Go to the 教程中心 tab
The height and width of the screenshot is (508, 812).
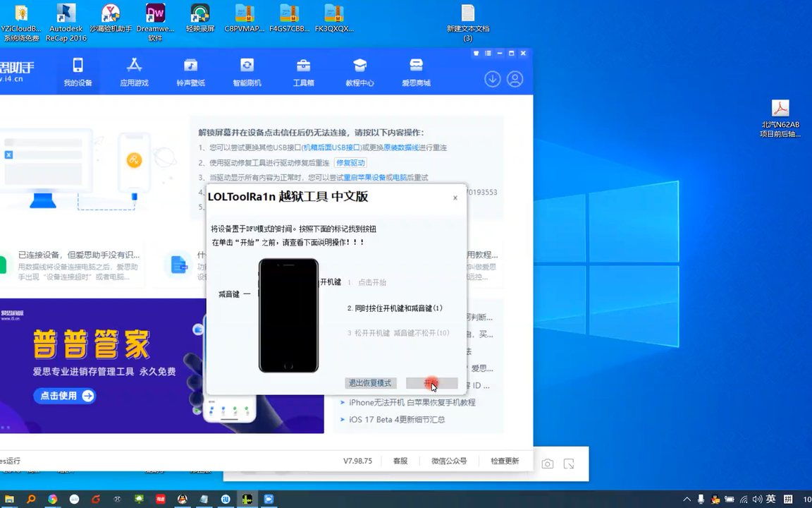coord(360,72)
